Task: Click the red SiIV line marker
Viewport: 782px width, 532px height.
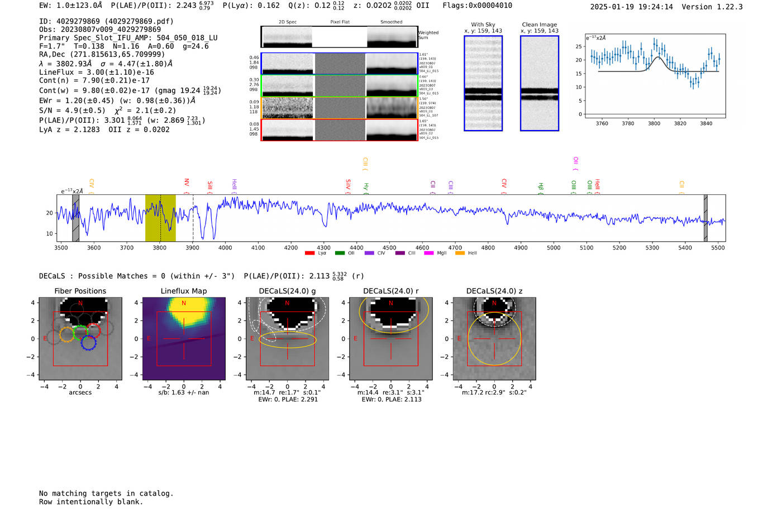Action: [348, 185]
